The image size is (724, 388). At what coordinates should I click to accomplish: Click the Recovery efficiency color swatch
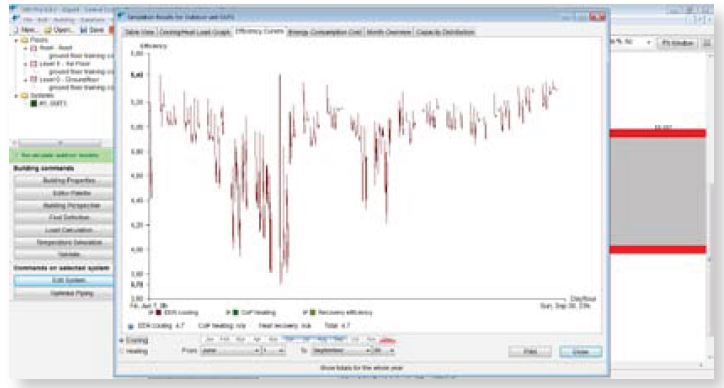tap(313, 313)
